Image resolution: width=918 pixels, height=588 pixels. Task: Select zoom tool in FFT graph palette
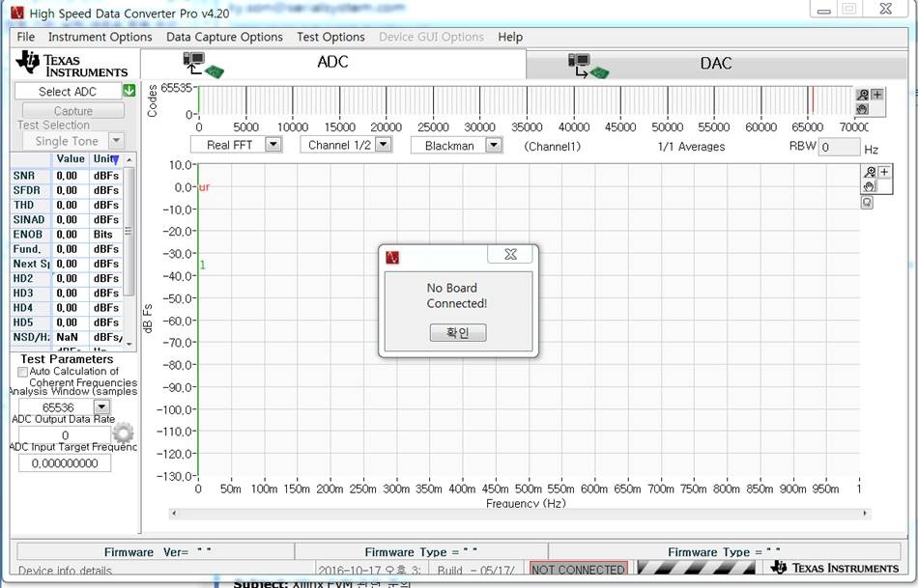[x=870, y=172]
